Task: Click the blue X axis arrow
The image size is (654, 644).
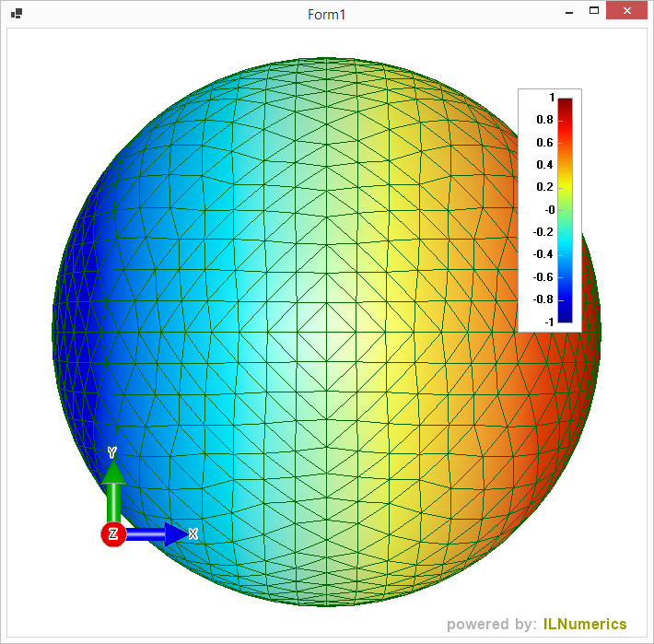Action: 156,533
